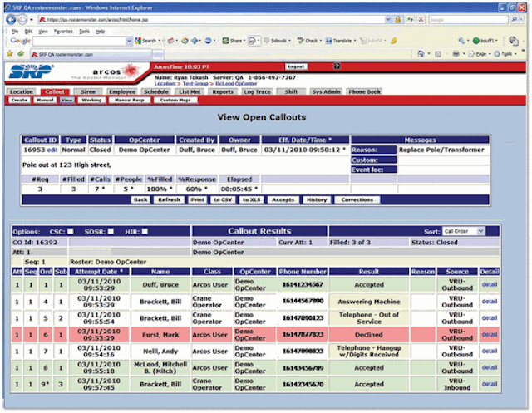Open detail link for Furst, Mark row
The image size is (532, 413).
coord(490,334)
